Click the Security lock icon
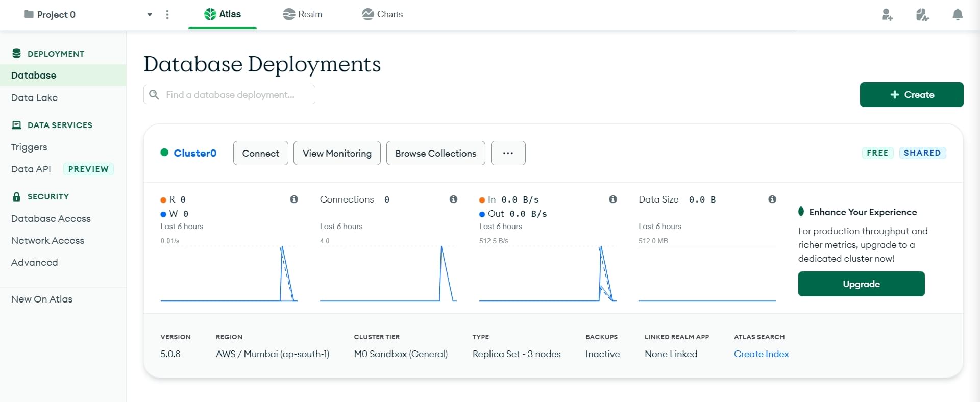The height and width of the screenshot is (402, 980). click(x=16, y=196)
